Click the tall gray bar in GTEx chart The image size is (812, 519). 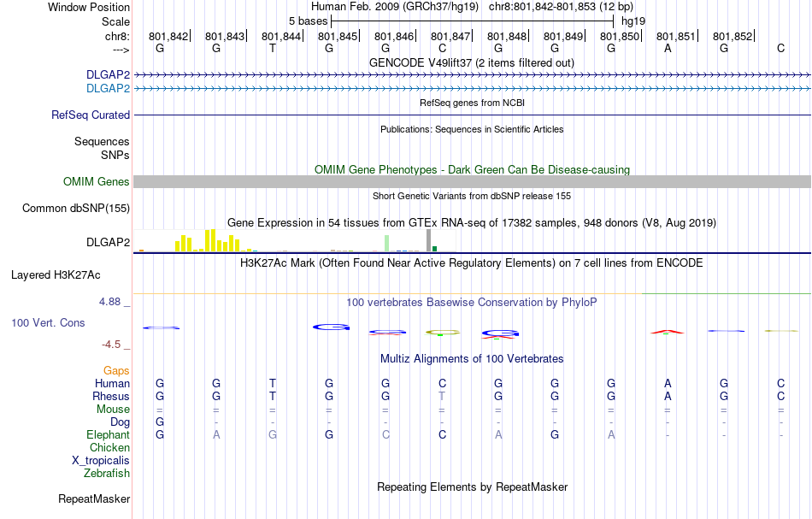click(x=428, y=240)
